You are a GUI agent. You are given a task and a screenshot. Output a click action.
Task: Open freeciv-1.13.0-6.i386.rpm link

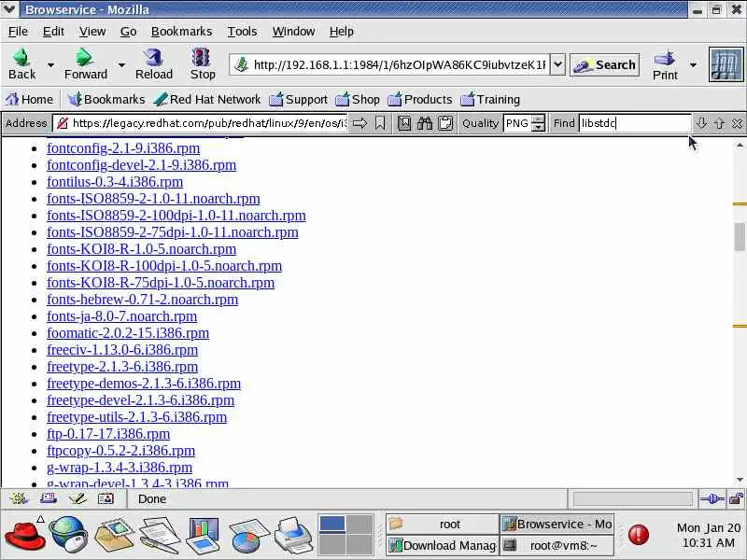[x=122, y=349]
